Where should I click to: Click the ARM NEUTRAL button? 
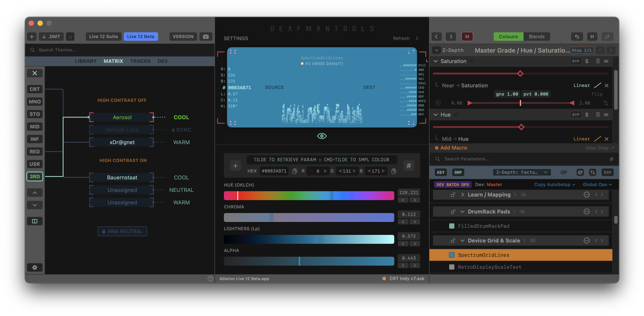[x=122, y=231]
